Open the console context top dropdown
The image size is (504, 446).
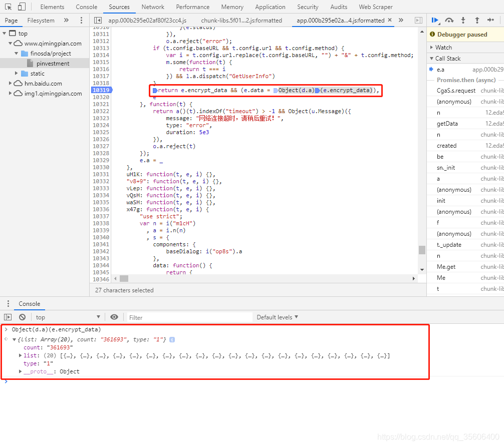68,317
